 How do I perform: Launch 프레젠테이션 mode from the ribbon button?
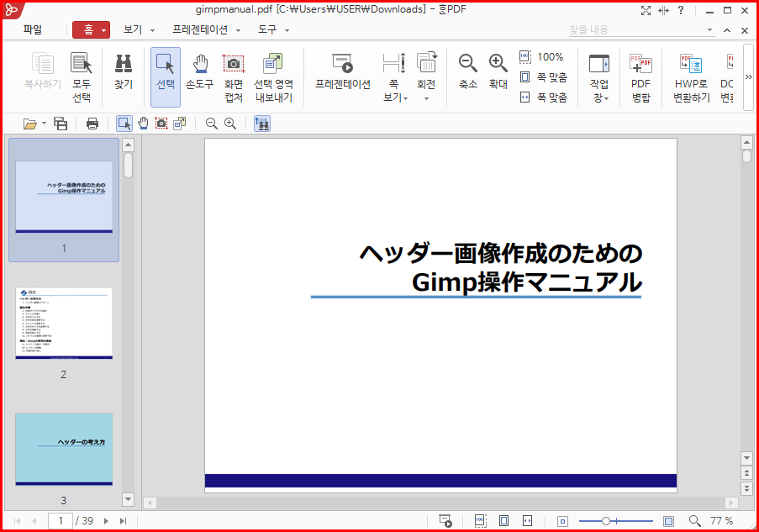click(343, 71)
